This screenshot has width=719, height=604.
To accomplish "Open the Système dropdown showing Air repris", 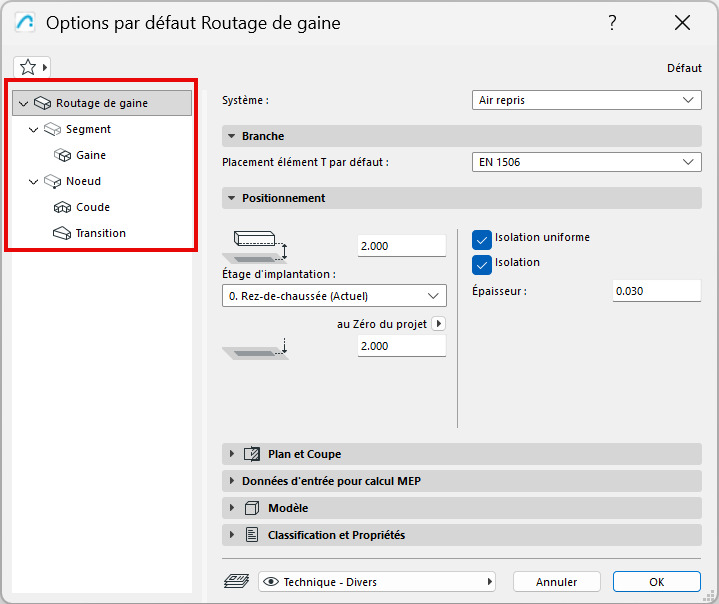I will pos(586,100).
